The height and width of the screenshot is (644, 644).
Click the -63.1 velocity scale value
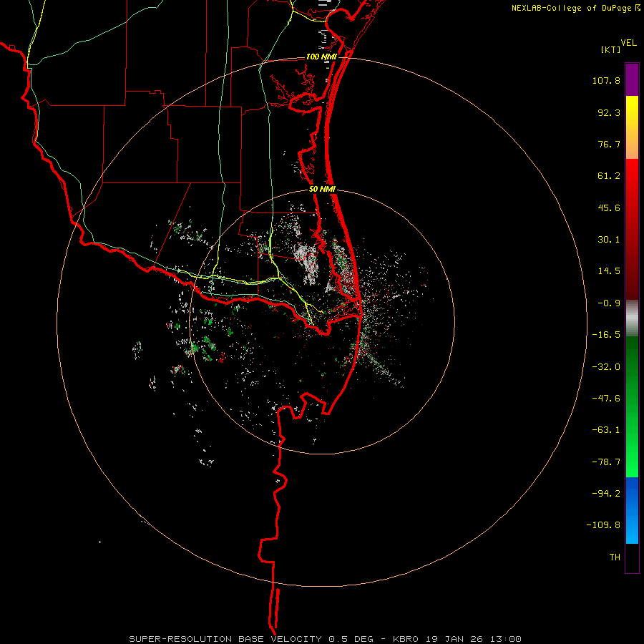[x=606, y=430]
